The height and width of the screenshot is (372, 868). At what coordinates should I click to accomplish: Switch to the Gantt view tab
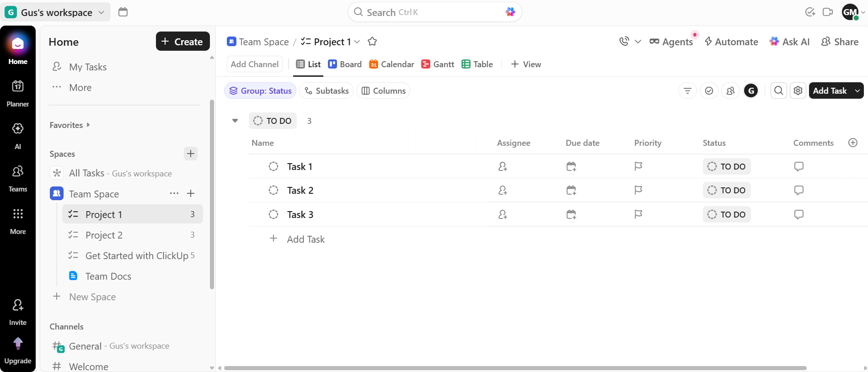[x=438, y=64]
